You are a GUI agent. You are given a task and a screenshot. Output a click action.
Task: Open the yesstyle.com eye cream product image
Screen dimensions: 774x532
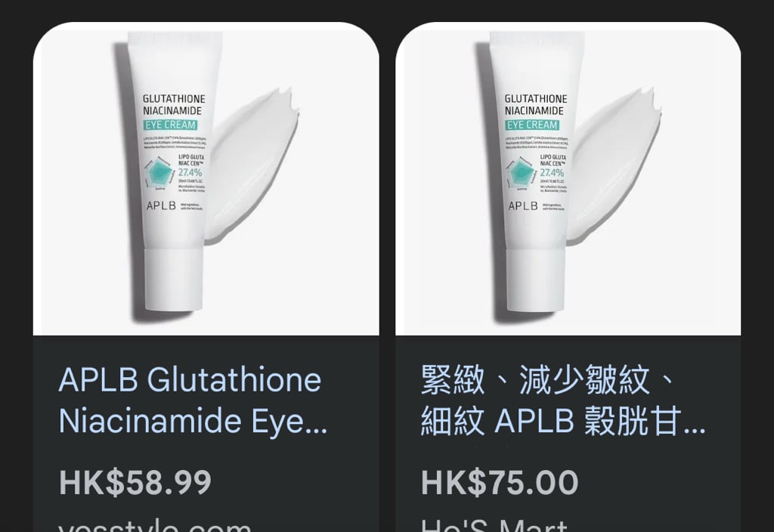[206, 178]
